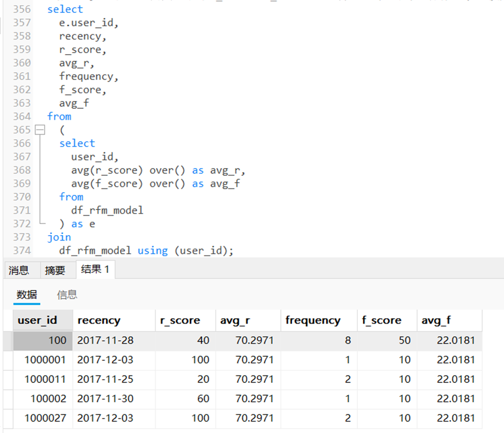Click the inner 'select' keyword on line 366
The height and width of the screenshot is (433, 504).
(77, 144)
